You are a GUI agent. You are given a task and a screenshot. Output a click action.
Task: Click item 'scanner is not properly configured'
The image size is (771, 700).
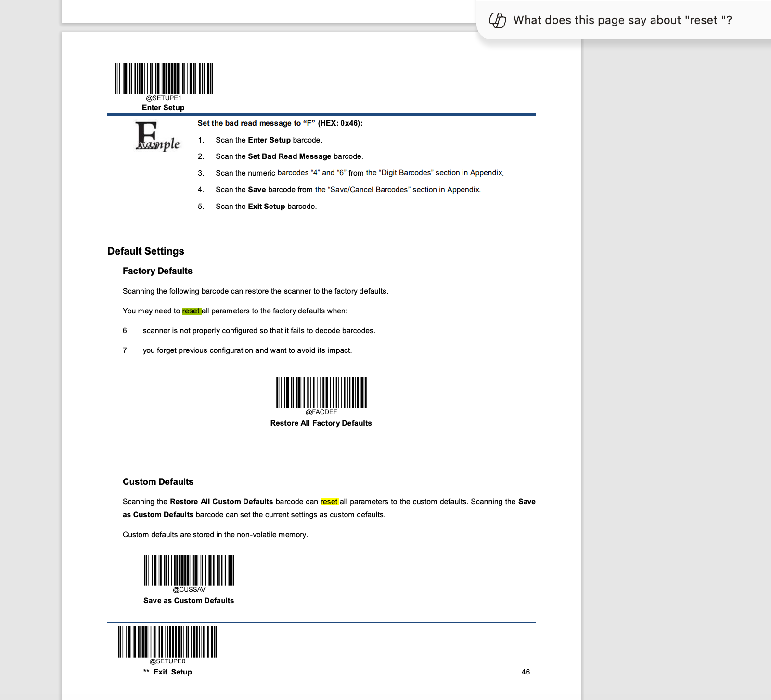point(259,331)
